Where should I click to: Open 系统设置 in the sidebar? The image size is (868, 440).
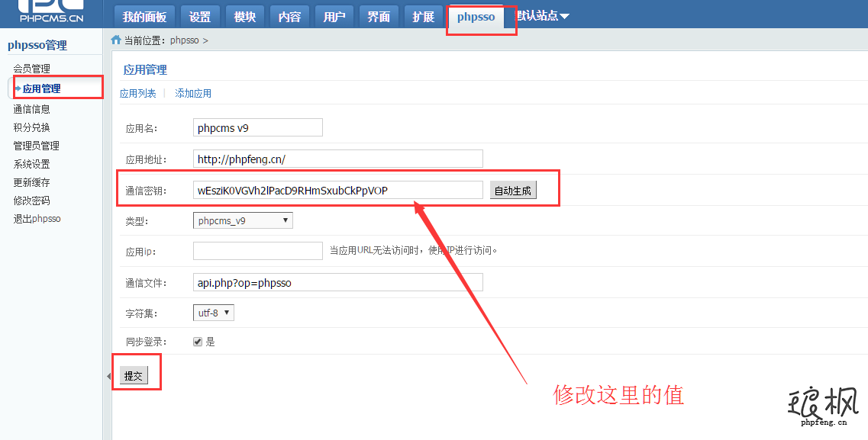click(31, 164)
